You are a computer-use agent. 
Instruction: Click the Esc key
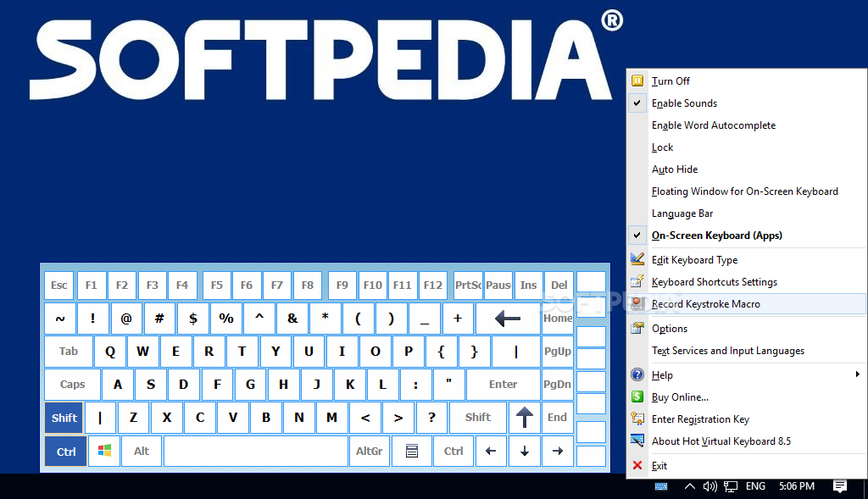point(59,285)
